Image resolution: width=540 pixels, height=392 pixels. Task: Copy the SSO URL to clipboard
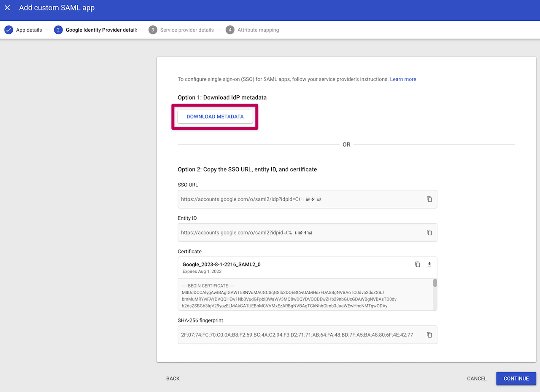click(x=429, y=199)
